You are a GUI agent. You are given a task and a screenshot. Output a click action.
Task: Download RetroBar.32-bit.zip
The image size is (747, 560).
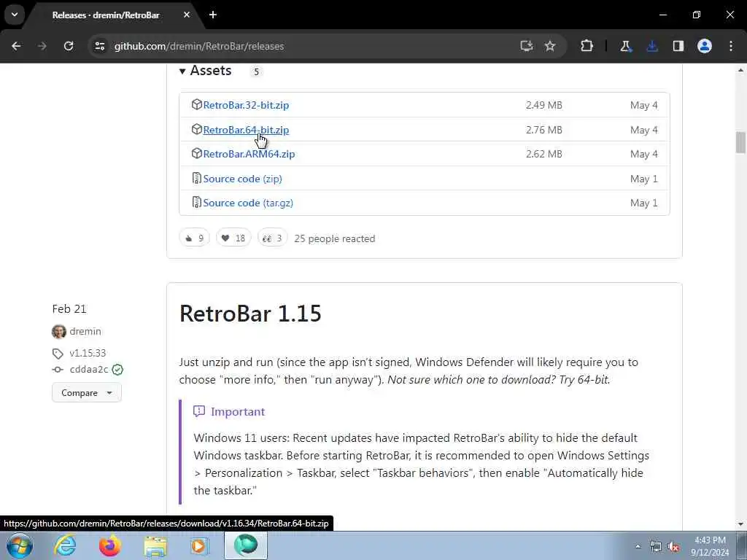246,105
